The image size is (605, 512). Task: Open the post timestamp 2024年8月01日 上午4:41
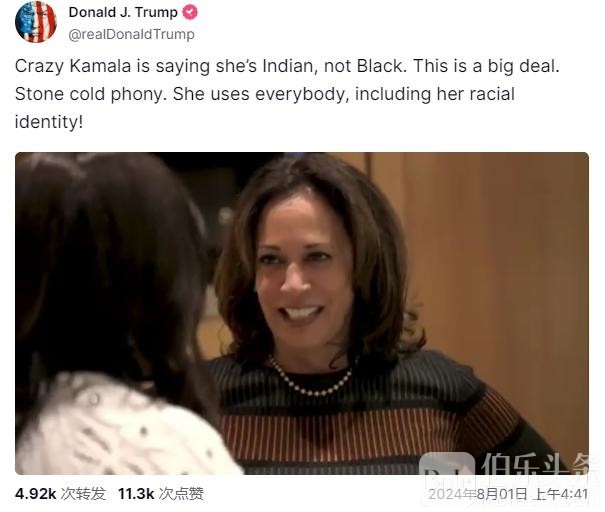pos(508,494)
